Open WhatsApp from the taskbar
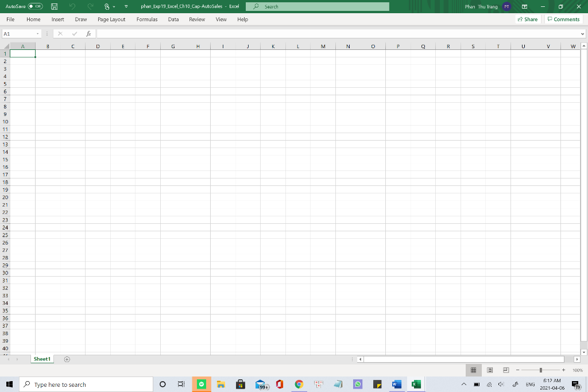Image resolution: width=588 pixels, height=392 pixels. click(x=357, y=384)
